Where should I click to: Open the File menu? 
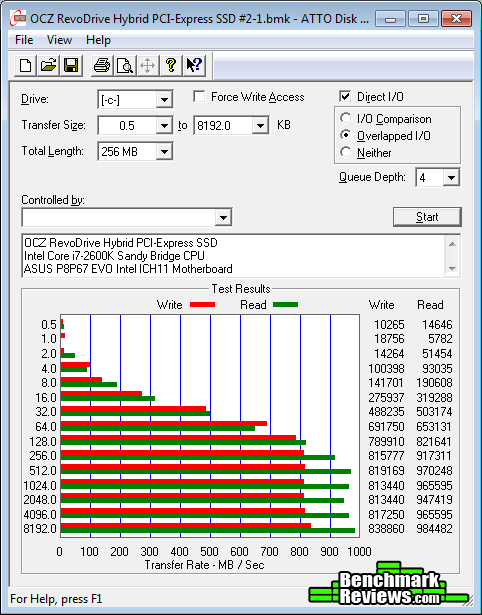(24, 40)
